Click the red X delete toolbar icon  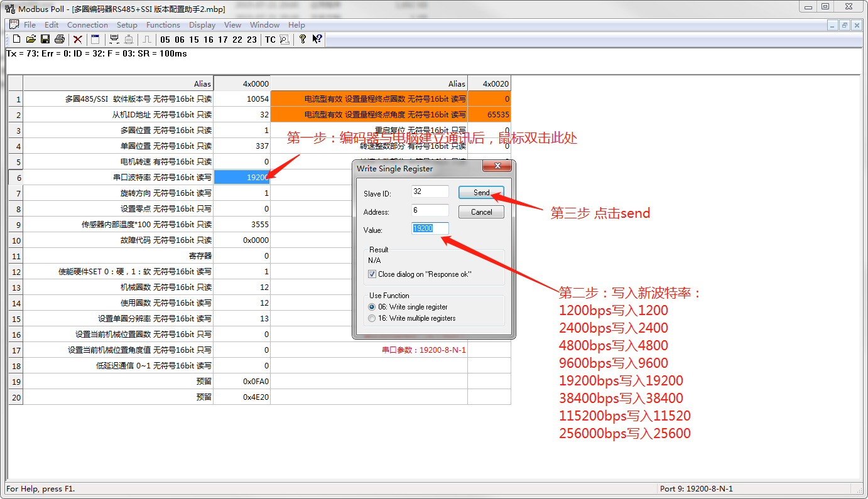[x=78, y=39]
